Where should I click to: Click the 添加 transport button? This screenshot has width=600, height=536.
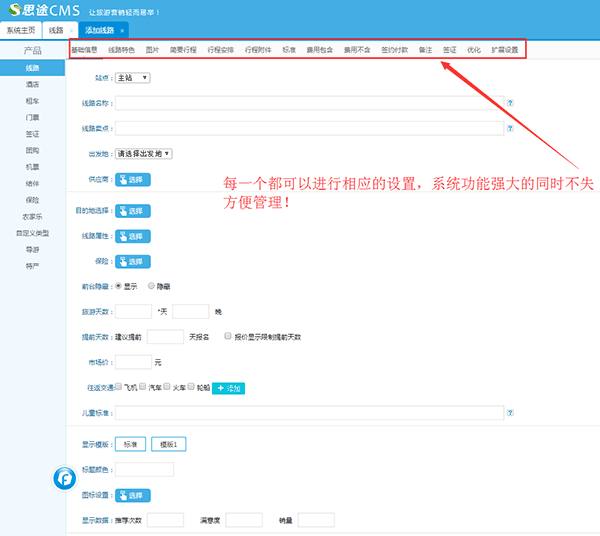tap(228, 387)
